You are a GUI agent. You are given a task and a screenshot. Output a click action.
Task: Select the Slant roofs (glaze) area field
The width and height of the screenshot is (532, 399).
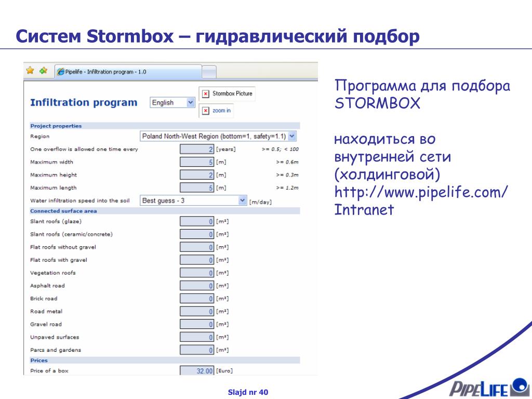(x=197, y=221)
